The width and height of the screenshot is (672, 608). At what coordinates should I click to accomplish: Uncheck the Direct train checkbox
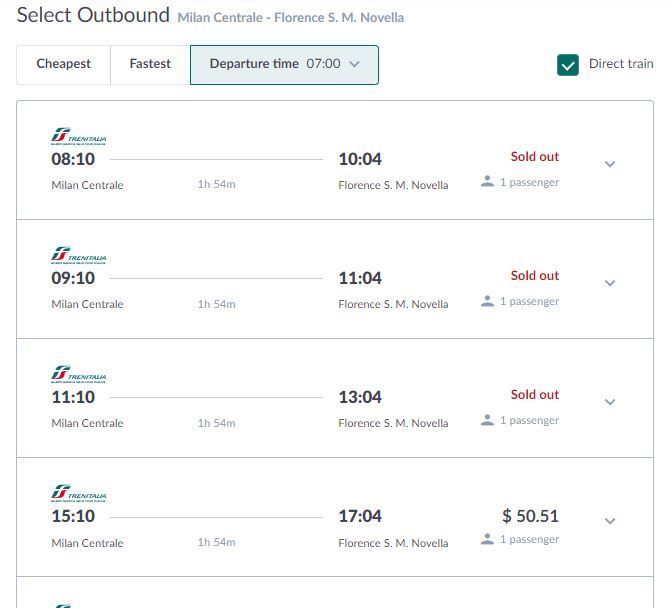[x=568, y=65]
